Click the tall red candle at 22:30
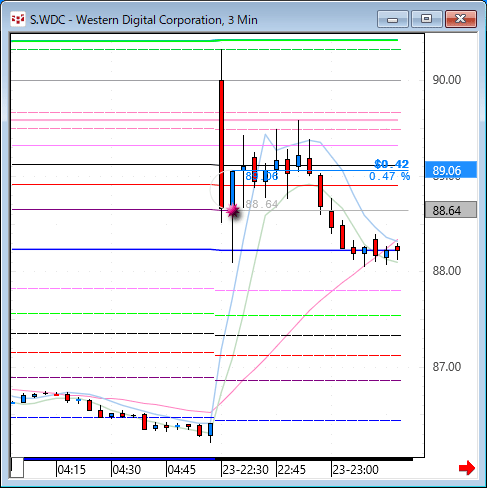 (221, 144)
